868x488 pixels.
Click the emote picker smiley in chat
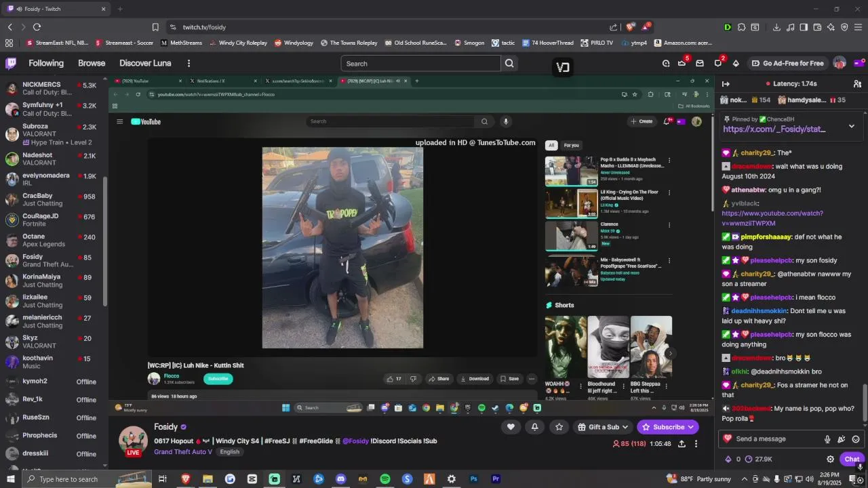pos(856,439)
